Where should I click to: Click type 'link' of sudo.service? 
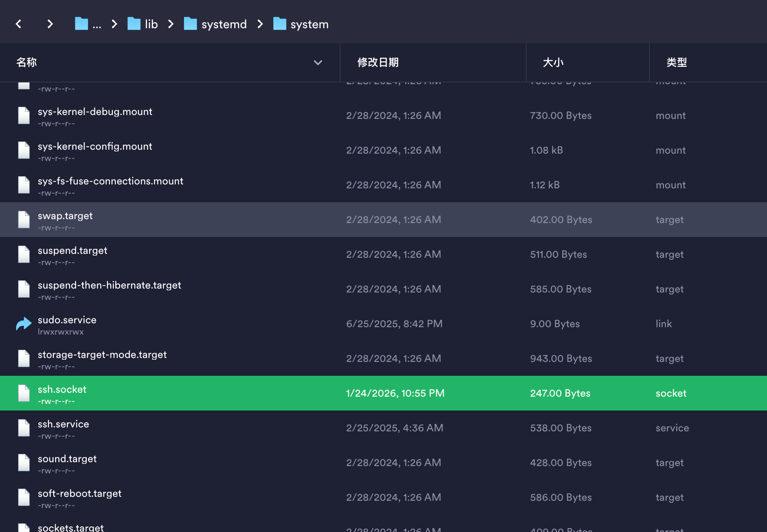coord(664,324)
